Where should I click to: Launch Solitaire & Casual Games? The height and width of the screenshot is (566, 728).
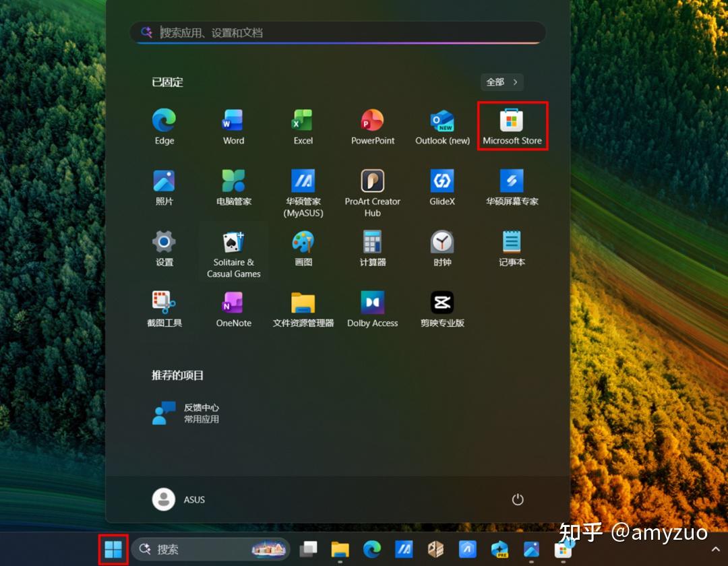pos(233,244)
